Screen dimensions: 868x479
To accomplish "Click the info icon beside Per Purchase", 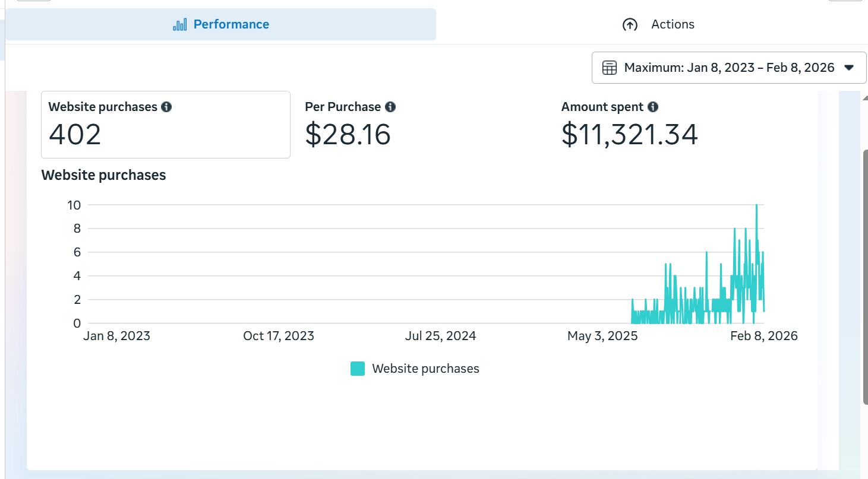I will click(x=390, y=107).
